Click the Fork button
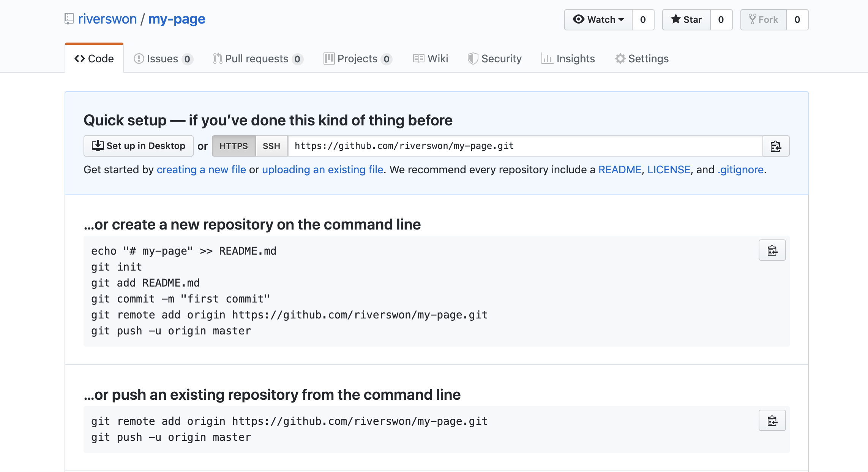Viewport: 868px width, 472px height. click(763, 20)
